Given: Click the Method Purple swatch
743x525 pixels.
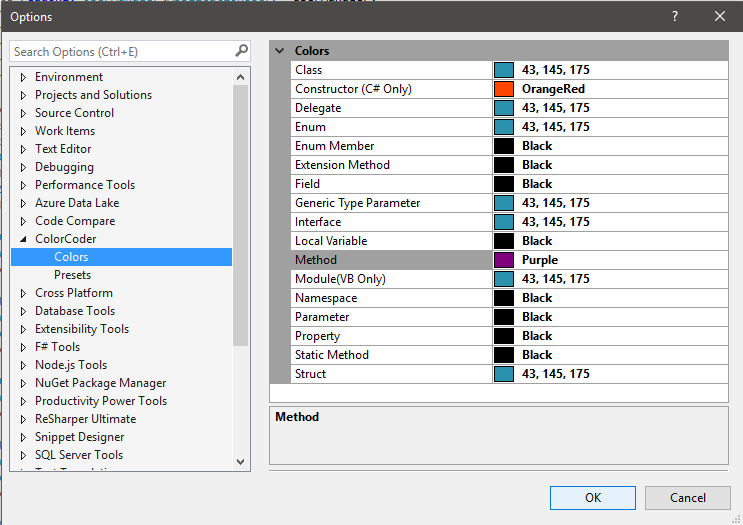Looking at the screenshot, I should (504, 260).
